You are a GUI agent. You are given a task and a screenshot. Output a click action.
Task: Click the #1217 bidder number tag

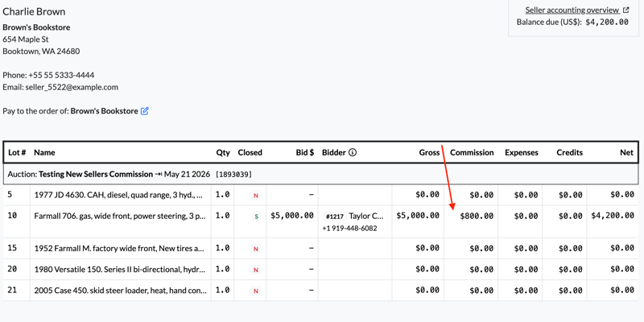(335, 217)
